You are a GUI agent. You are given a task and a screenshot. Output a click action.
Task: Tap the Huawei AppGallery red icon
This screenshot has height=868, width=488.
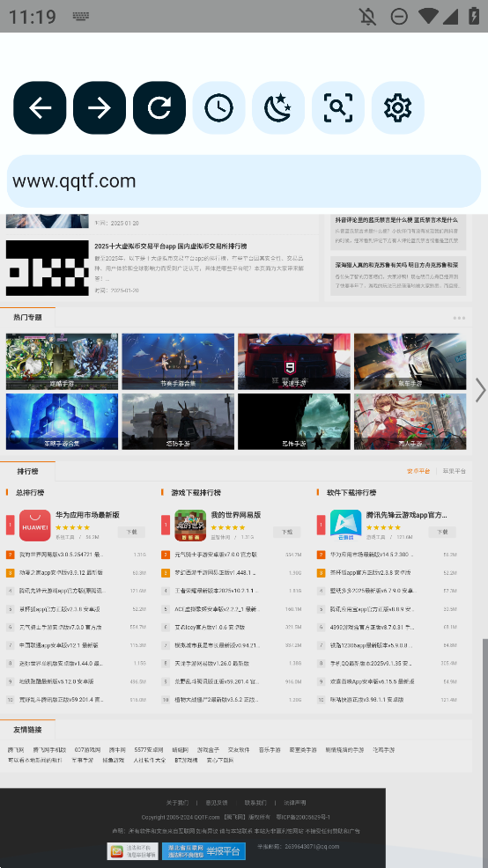pyautogui.click(x=35, y=526)
